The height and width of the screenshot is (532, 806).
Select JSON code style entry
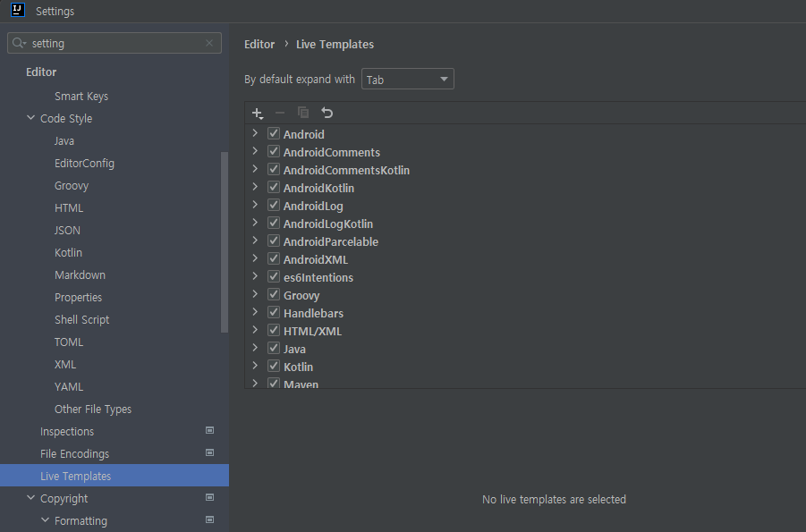click(67, 231)
